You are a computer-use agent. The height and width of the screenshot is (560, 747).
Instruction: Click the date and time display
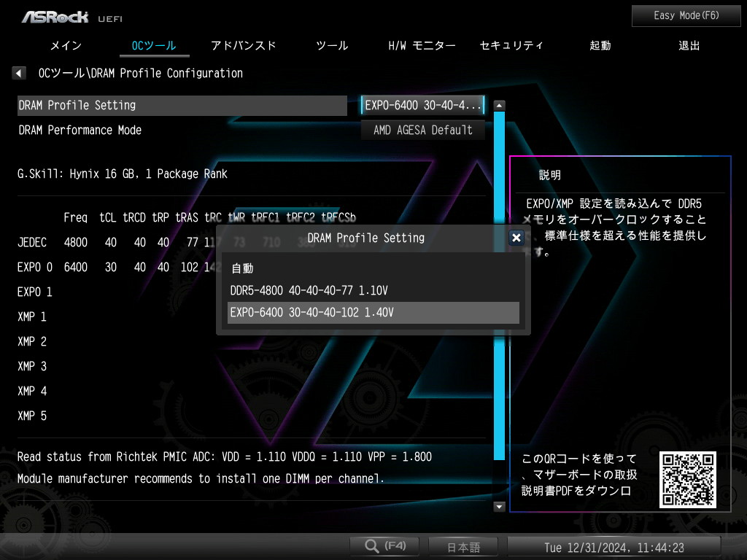pos(614,548)
